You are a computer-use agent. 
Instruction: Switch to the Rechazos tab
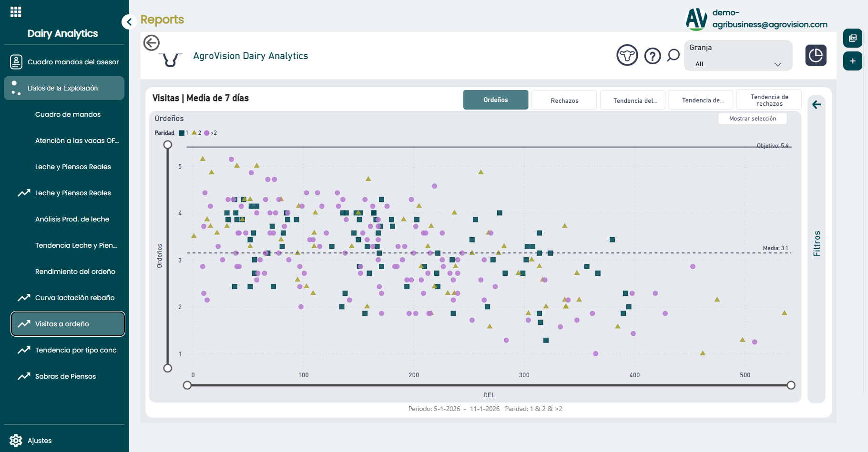pyautogui.click(x=564, y=100)
